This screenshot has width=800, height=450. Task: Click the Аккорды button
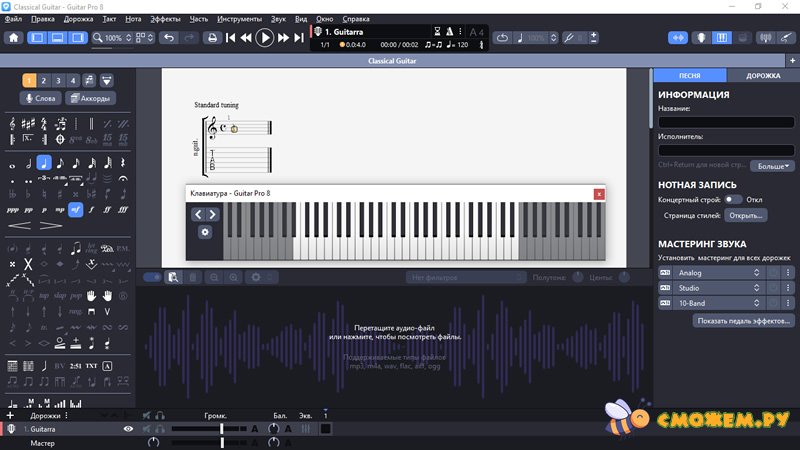(x=90, y=98)
